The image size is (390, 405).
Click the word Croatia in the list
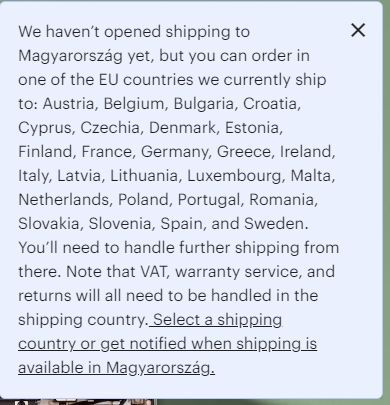270,104
